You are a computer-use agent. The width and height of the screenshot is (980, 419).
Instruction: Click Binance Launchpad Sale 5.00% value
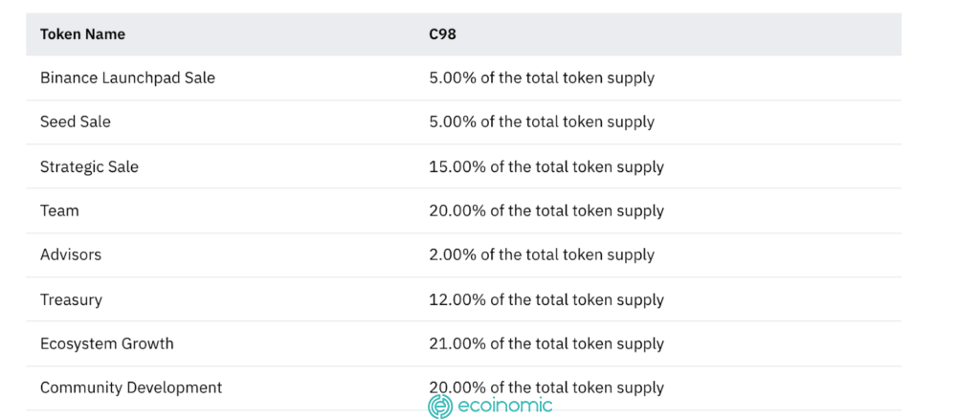[542, 77]
